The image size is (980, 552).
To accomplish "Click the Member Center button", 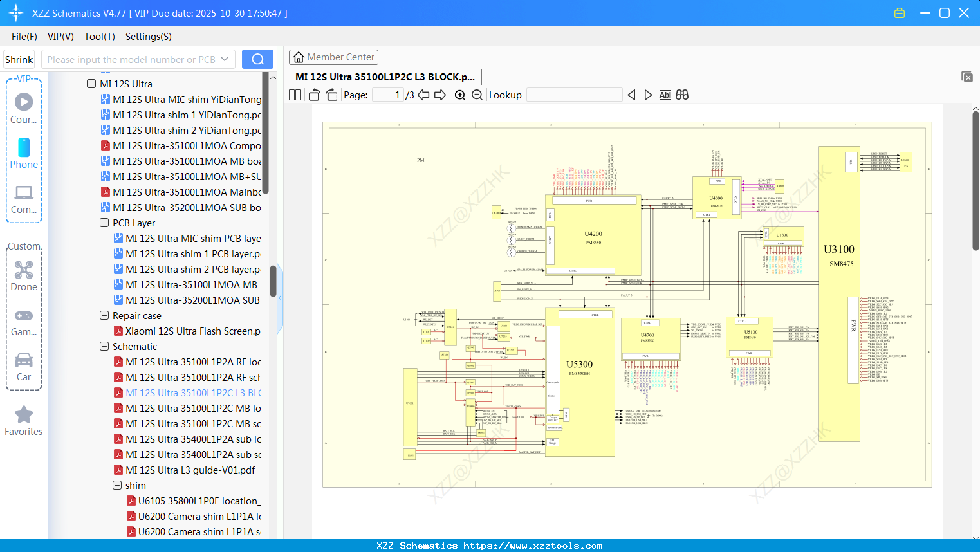I will tap(333, 57).
